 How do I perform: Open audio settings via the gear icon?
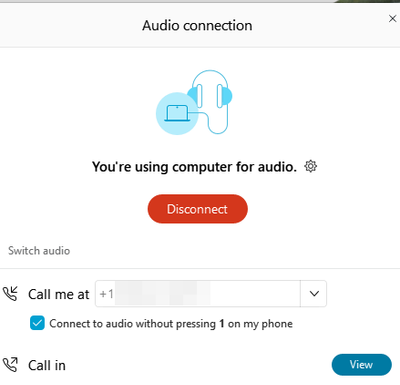point(310,166)
